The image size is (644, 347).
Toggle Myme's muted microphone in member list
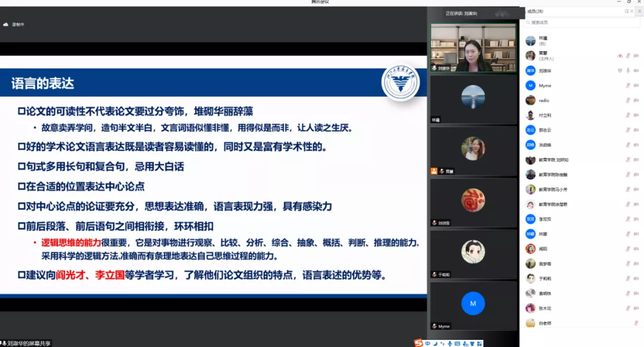[628, 85]
